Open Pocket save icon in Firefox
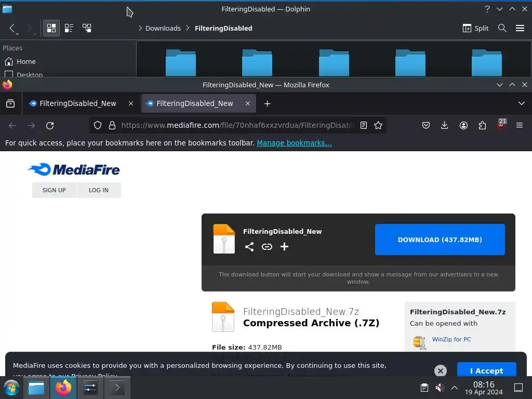 pos(426,126)
